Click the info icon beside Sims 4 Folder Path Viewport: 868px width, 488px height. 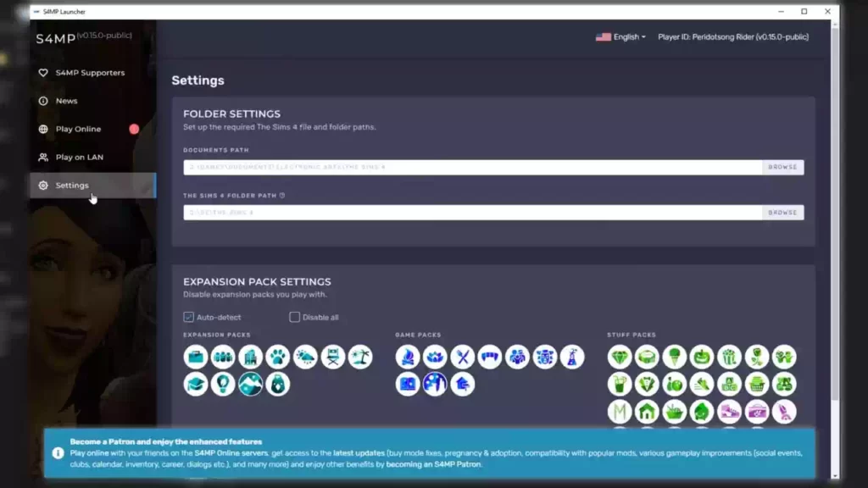point(282,196)
